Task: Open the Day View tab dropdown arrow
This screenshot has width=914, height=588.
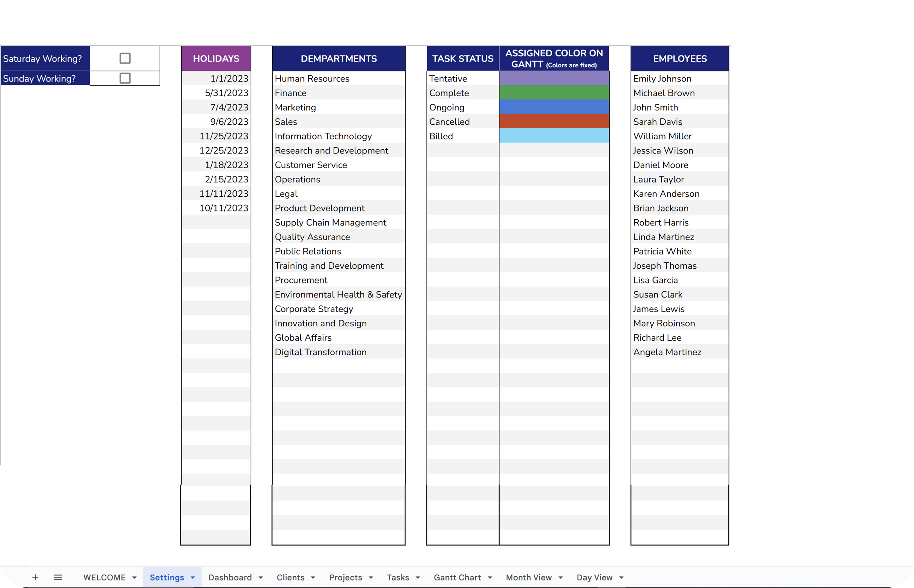Action: 621,577
